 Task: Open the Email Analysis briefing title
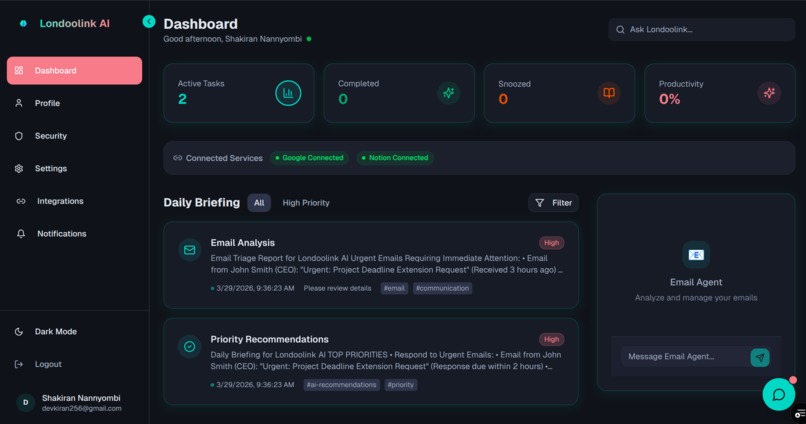[x=243, y=243]
